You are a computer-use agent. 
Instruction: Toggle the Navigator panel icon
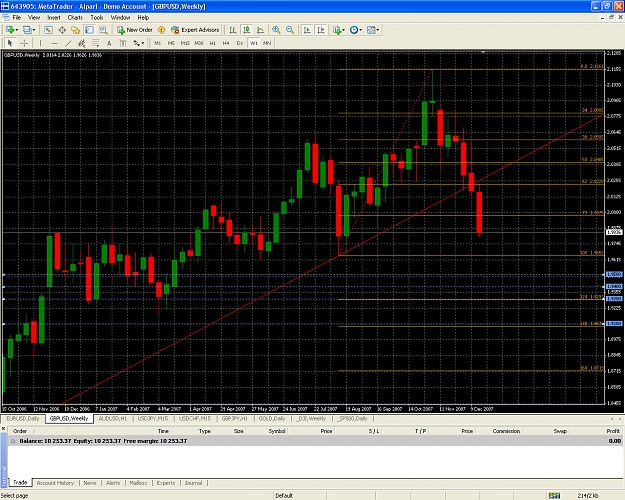point(76,30)
